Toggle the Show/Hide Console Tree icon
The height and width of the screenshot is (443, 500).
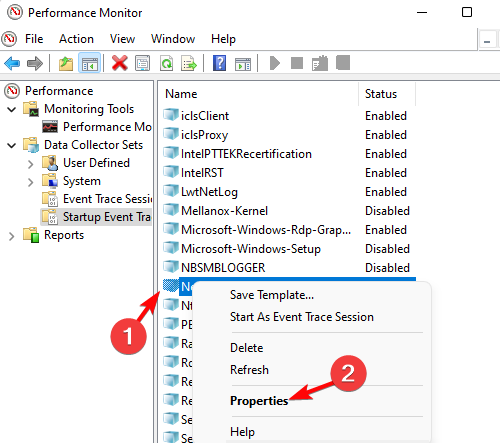(90, 63)
